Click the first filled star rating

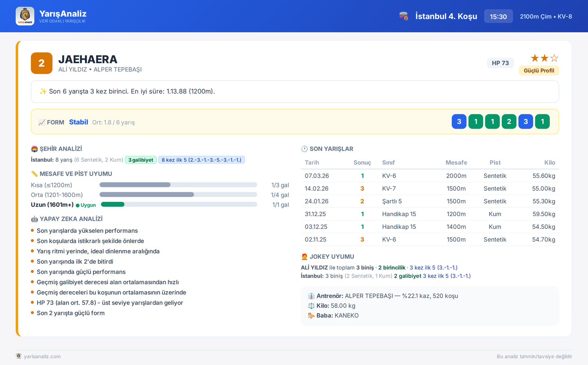coord(535,58)
